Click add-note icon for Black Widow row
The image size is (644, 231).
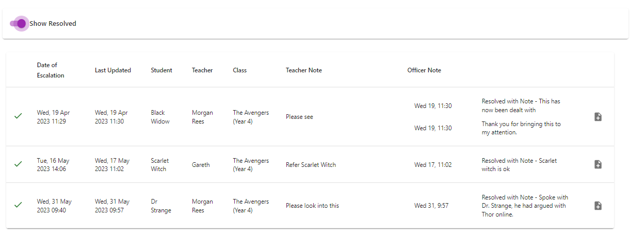[x=598, y=117]
